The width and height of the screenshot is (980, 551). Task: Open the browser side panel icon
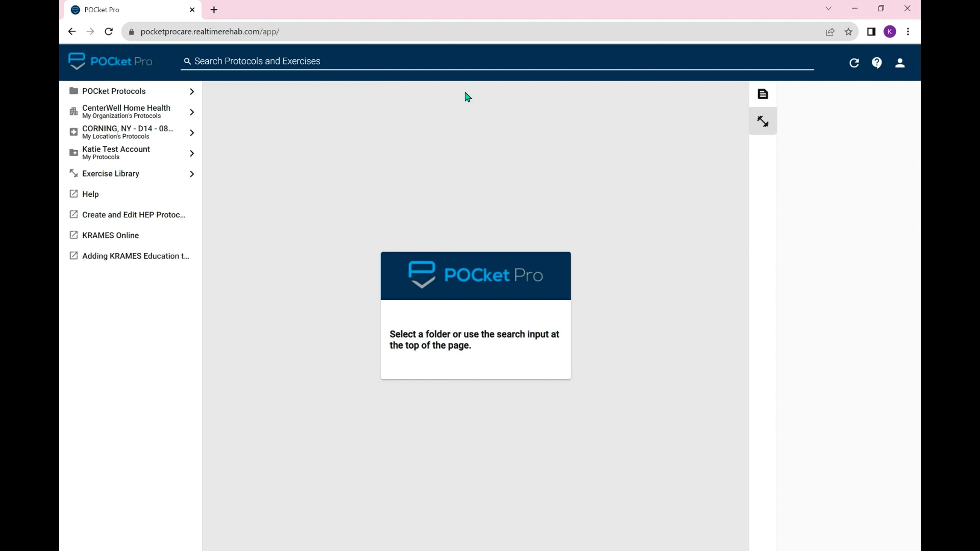(x=871, y=31)
